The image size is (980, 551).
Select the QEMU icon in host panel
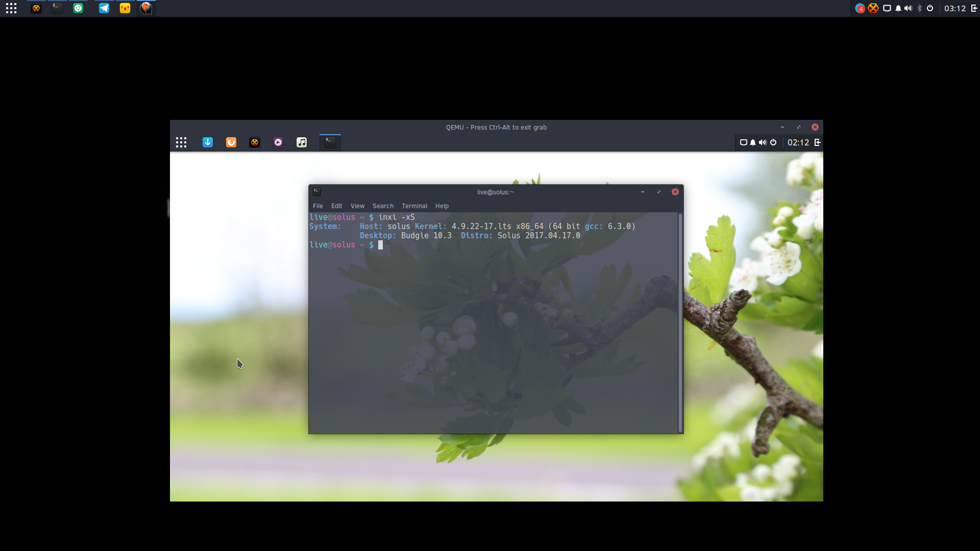point(146,8)
